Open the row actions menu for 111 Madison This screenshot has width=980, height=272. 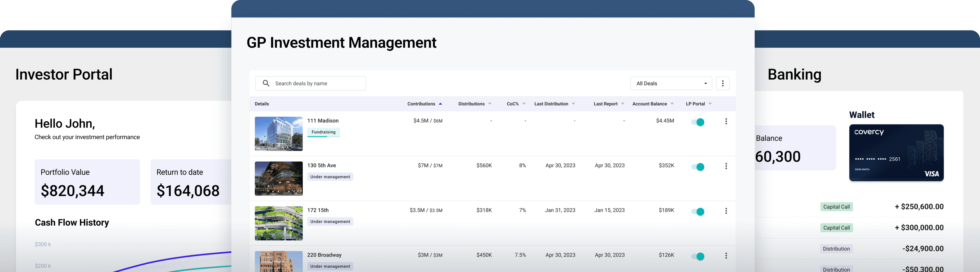pyautogui.click(x=726, y=121)
